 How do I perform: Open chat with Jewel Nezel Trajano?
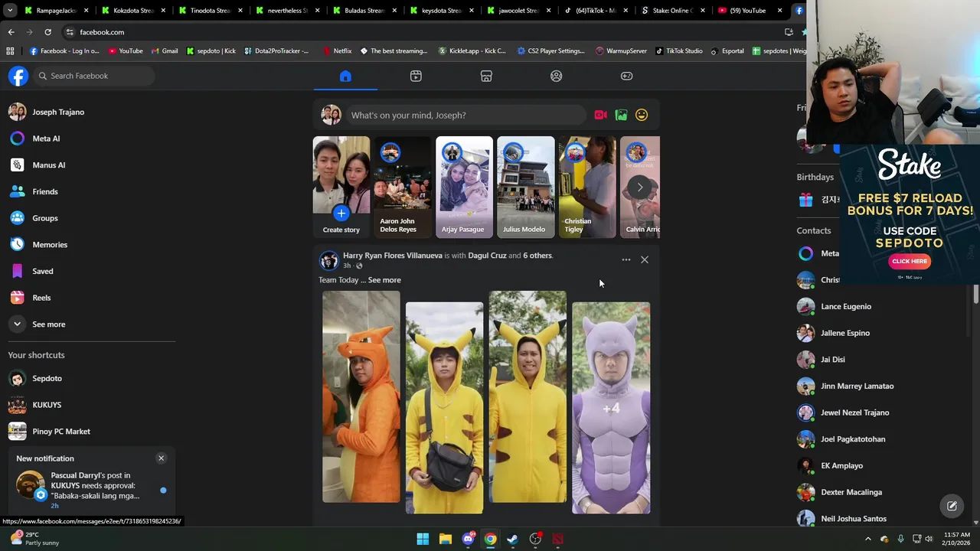click(x=854, y=412)
